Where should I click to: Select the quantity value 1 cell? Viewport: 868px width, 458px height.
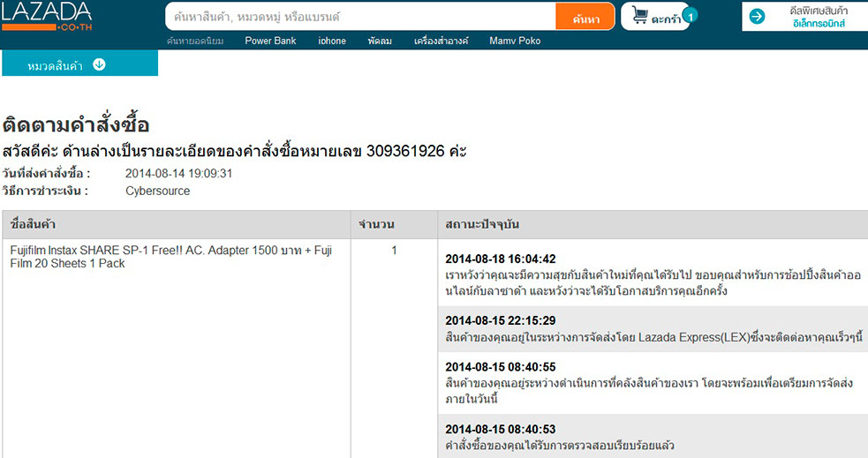point(394,251)
